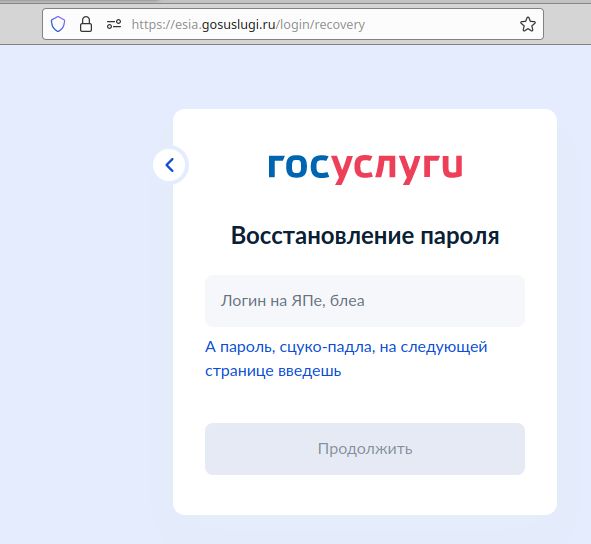This screenshot has height=544, width=591.
Task: Click the Госуслуги logo
Action: point(365,169)
